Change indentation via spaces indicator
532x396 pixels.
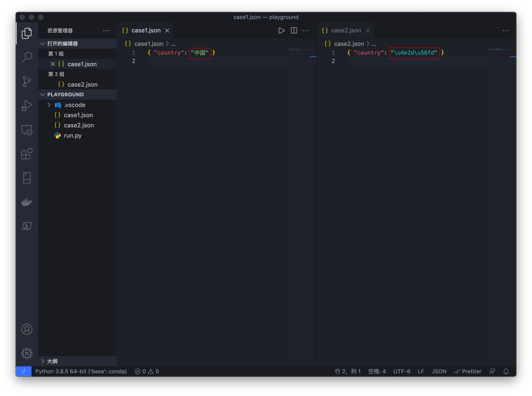coord(377,371)
